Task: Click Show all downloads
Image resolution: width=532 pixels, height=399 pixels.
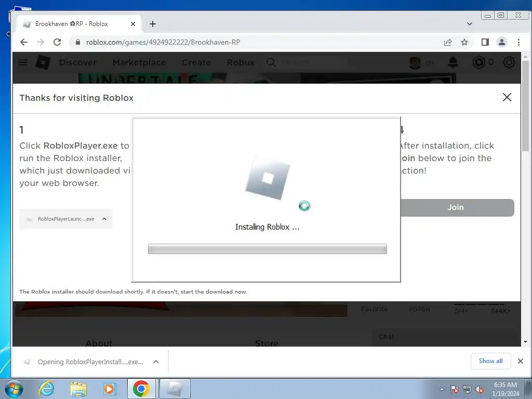Action: click(x=490, y=361)
